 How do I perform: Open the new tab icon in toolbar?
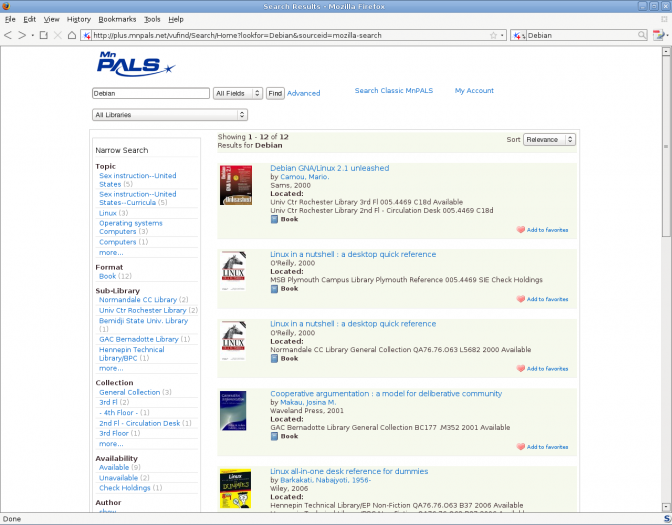tap(43, 35)
